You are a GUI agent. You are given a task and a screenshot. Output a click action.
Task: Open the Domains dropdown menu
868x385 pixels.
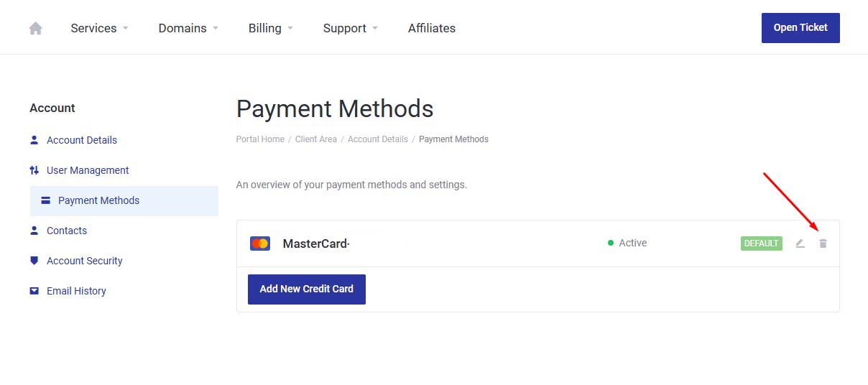click(x=188, y=28)
